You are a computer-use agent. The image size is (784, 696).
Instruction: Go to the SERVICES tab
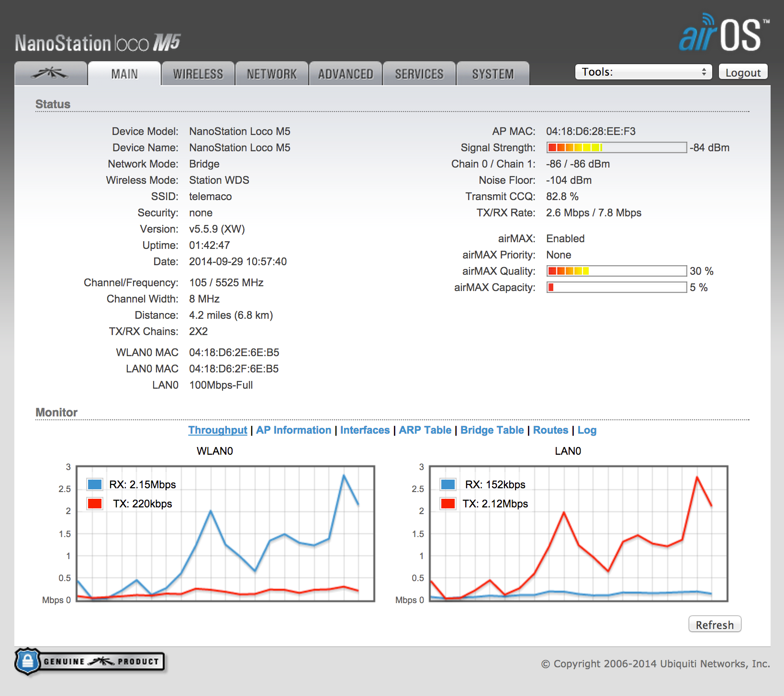pos(419,74)
